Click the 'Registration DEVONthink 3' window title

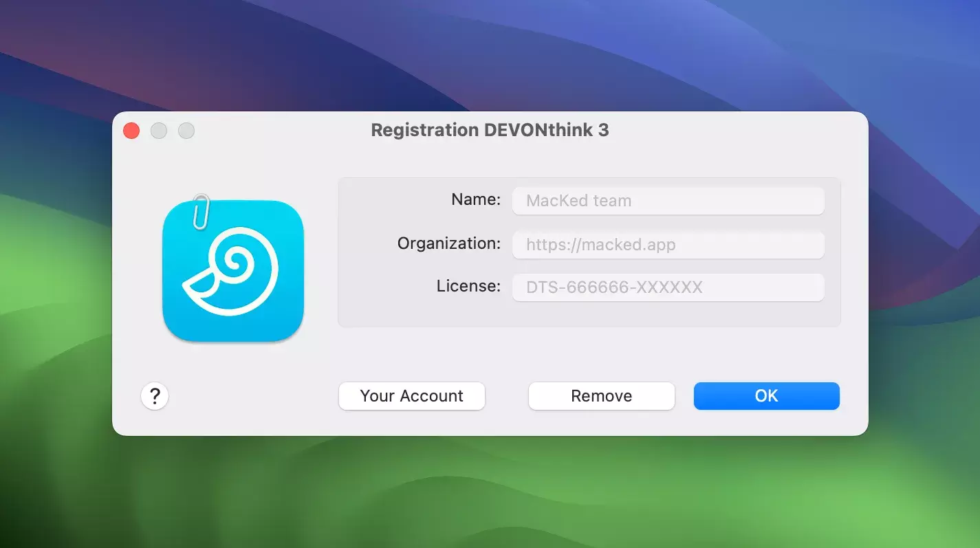(x=490, y=130)
